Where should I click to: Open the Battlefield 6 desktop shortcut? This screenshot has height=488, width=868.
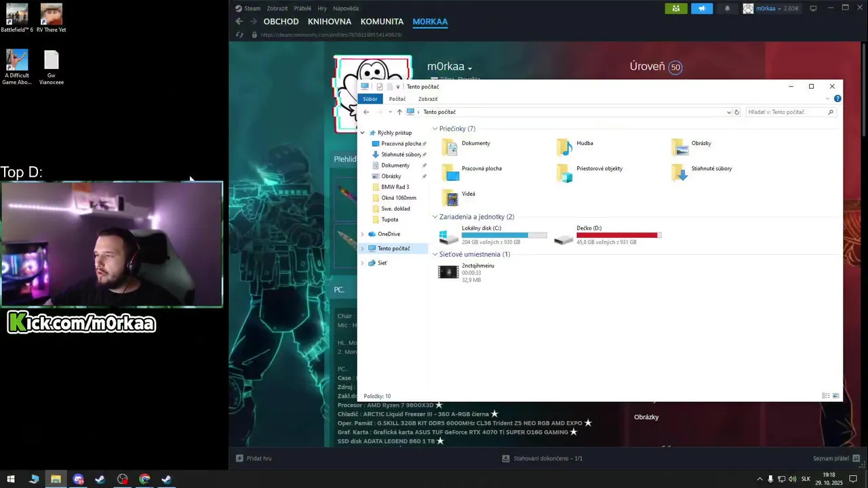[x=17, y=18]
